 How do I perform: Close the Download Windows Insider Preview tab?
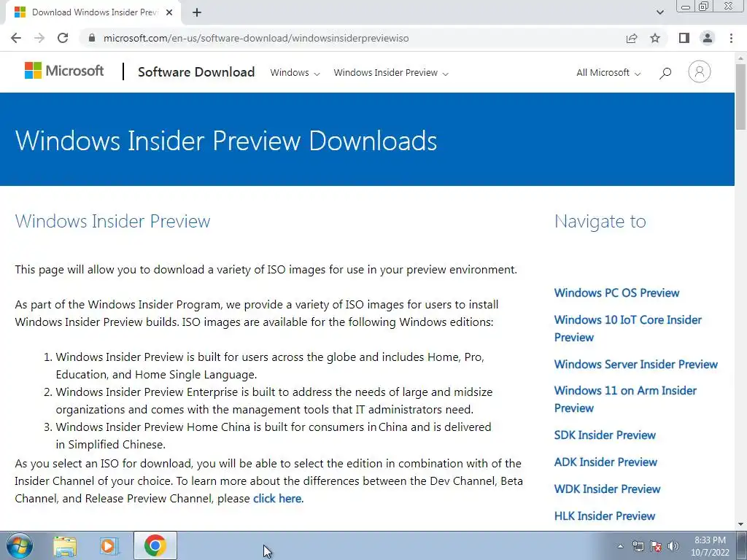coord(169,13)
